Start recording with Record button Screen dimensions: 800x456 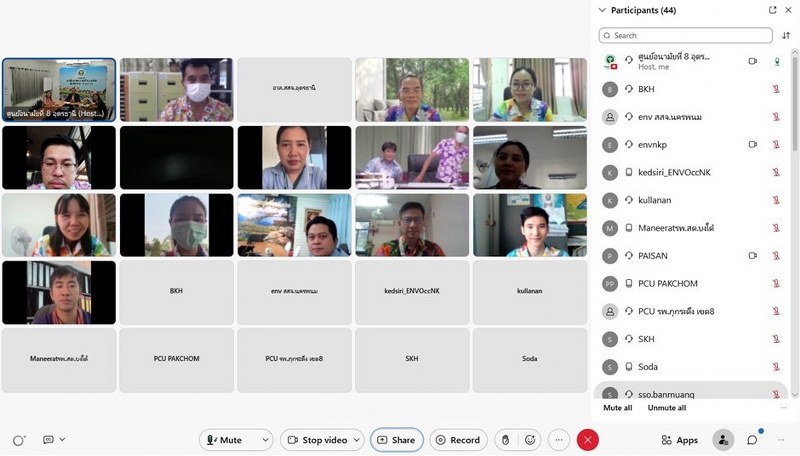click(458, 440)
